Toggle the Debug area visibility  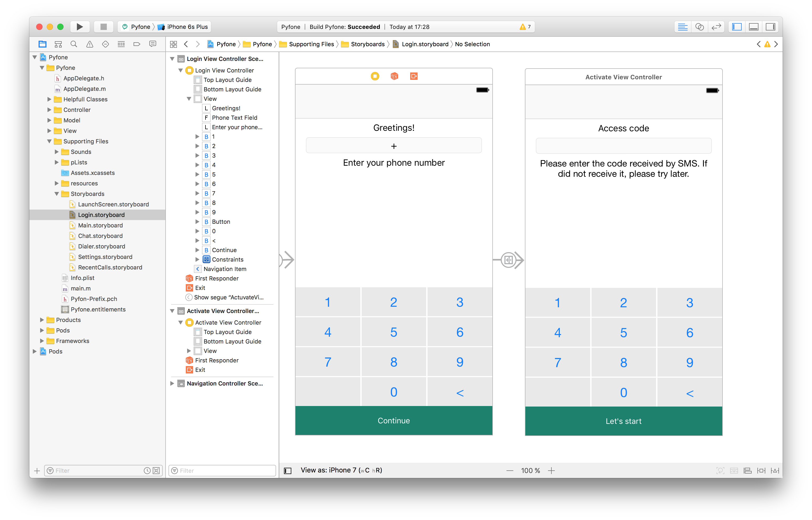click(x=753, y=27)
